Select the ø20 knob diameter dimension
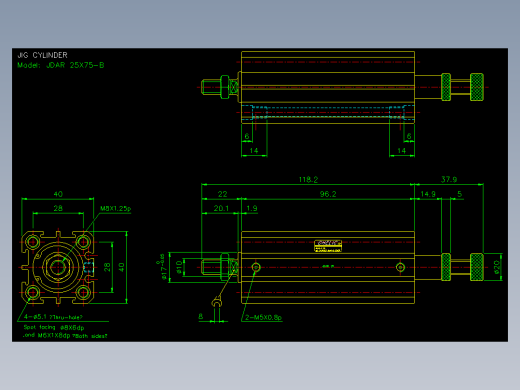This screenshot has width=520, height=390. (x=497, y=267)
